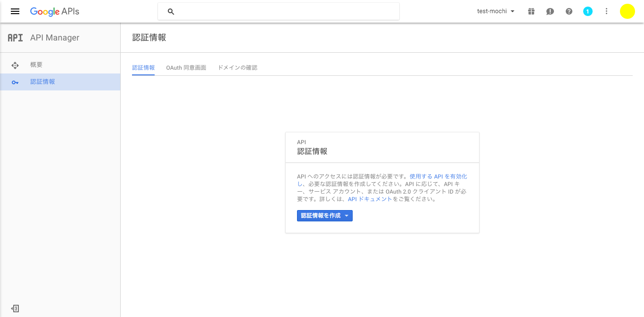
Task: Click the API Manager logo
Action: point(16,37)
